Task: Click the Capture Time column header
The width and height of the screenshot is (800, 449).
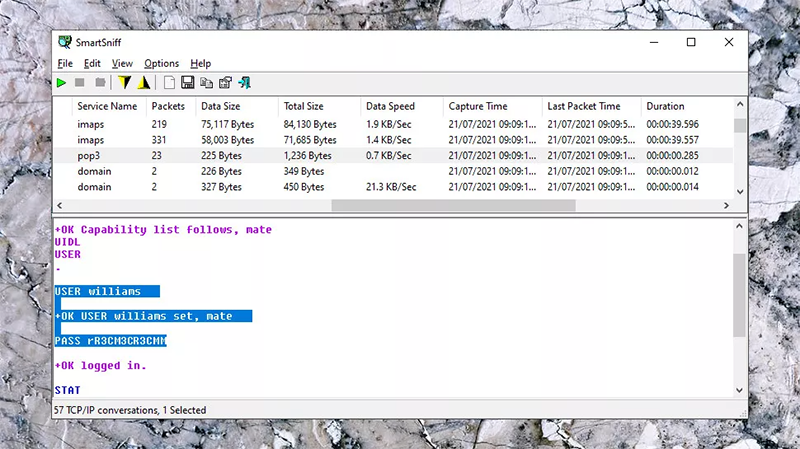Action: point(478,106)
